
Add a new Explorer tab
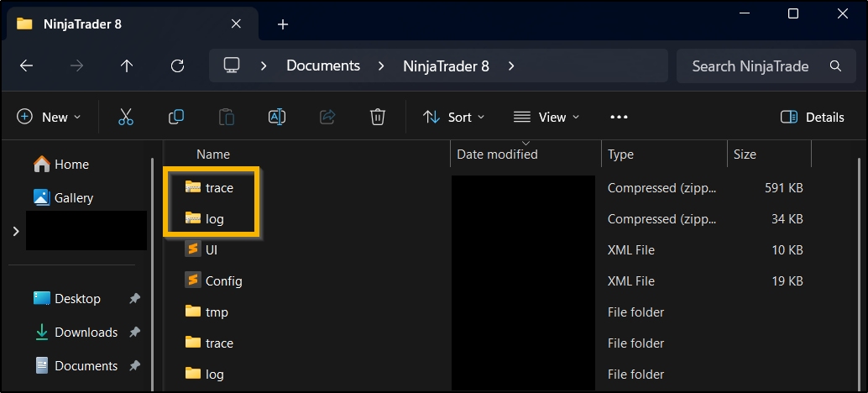pos(283,24)
